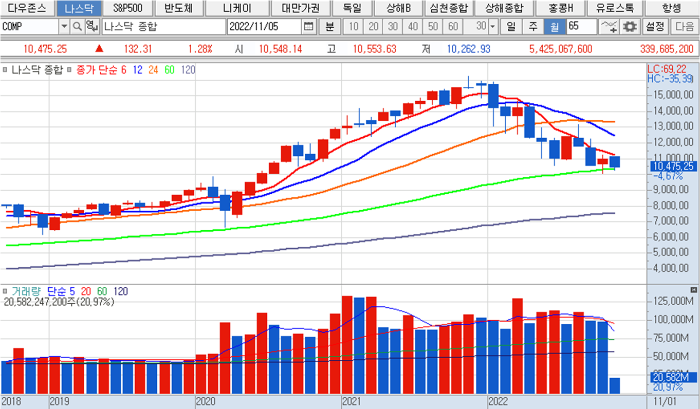Image resolution: width=700 pixels, height=409 pixels.
Task: Switch to the 항셍 tab
Action: 671,8
